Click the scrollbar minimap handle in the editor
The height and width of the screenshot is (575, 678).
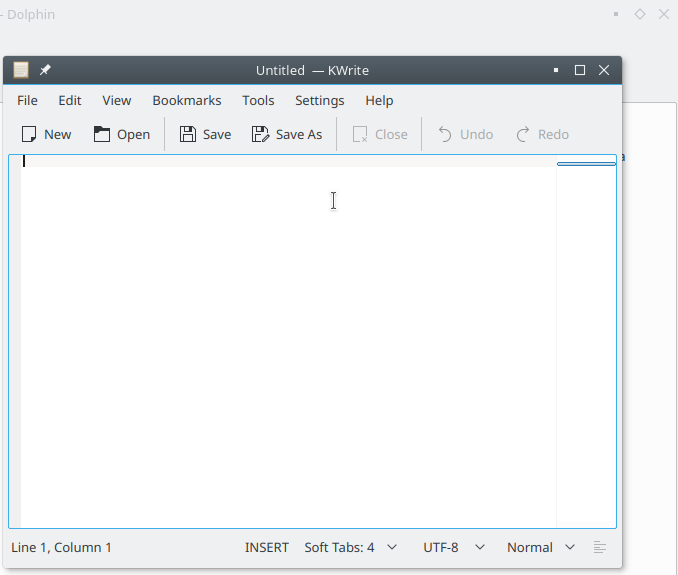tap(586, 164)
